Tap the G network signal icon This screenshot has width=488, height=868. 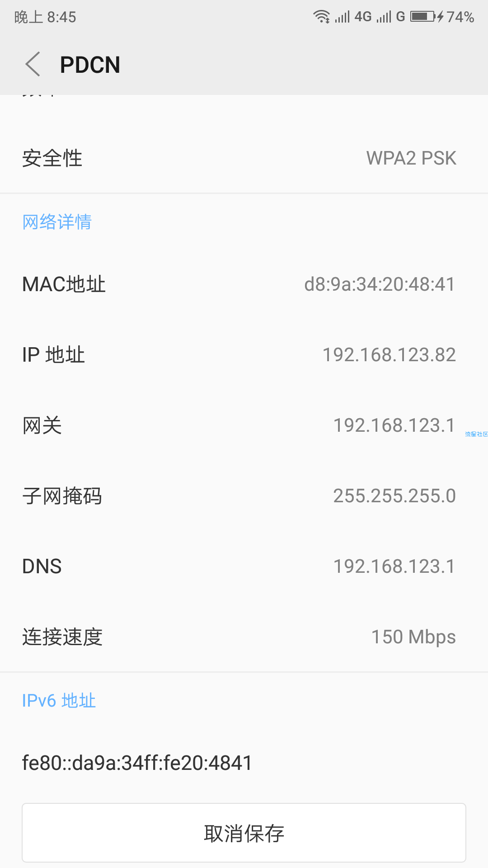point(391,17)
